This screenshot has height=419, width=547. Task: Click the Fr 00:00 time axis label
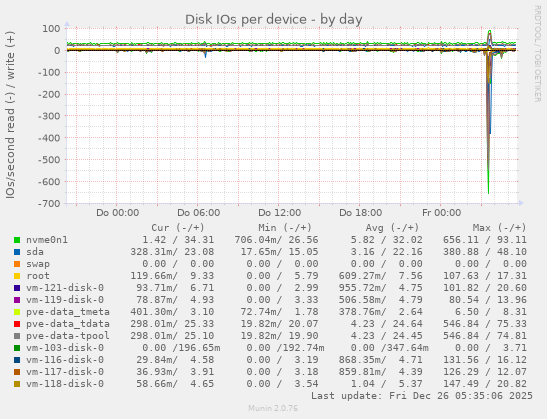pos(441,213)
